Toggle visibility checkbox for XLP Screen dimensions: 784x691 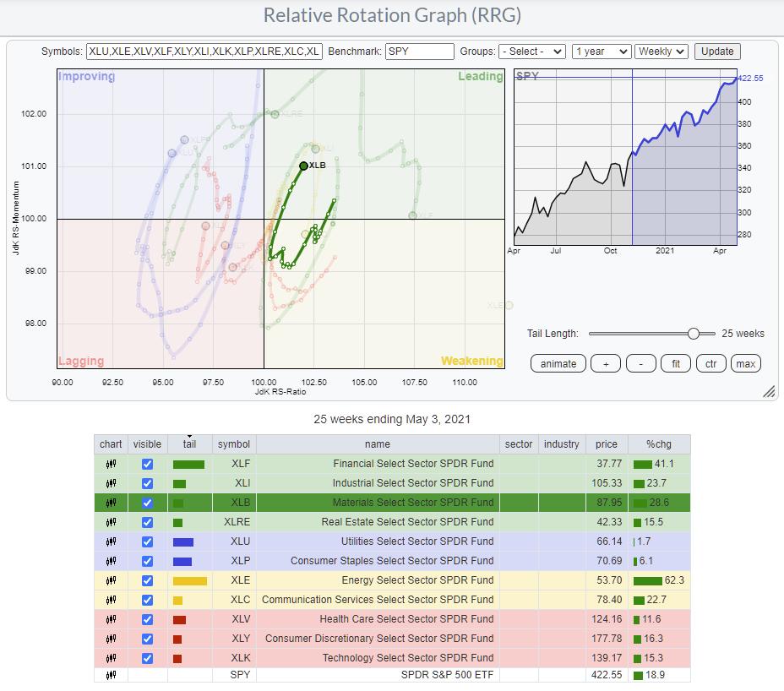(148, 561)
